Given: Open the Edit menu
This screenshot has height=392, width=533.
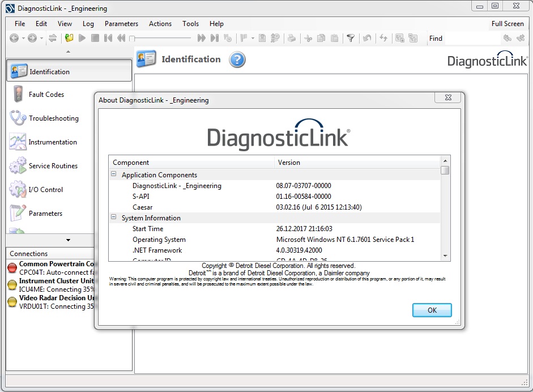Looking at the screenshot, I should point(41,23).
